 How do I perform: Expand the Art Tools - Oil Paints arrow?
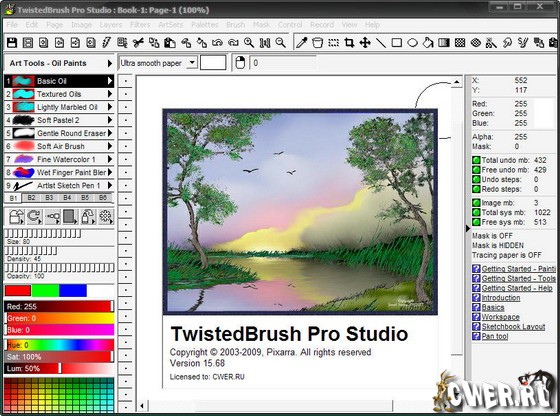[x=110, y=63]
